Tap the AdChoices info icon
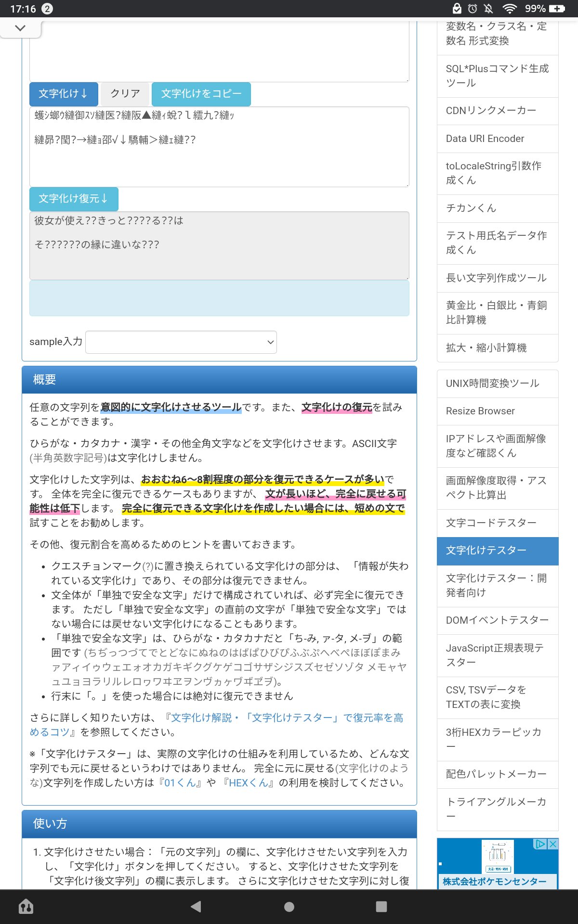This screenshot has width=578, height=924. tap(540, 844)
